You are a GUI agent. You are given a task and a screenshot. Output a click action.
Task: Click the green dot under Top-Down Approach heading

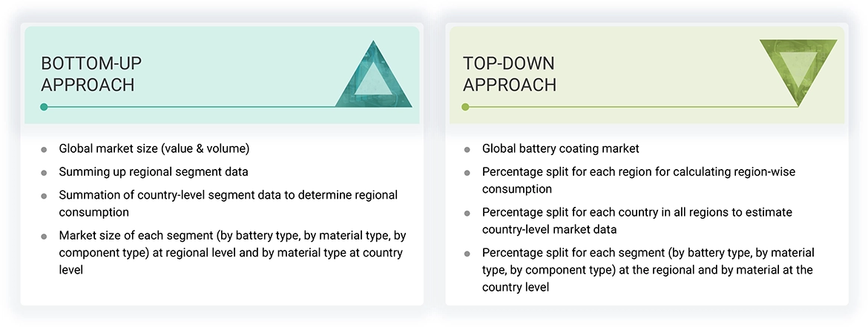(466, 107)
